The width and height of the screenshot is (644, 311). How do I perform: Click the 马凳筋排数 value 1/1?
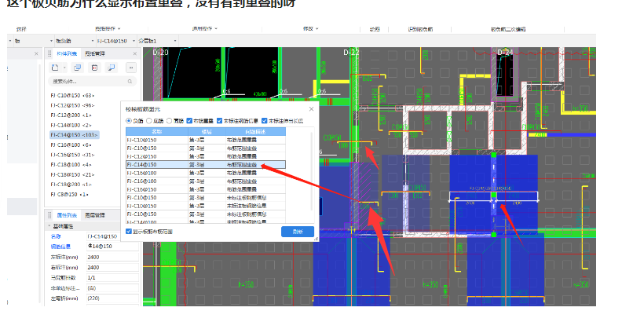(x=113, y=278)
